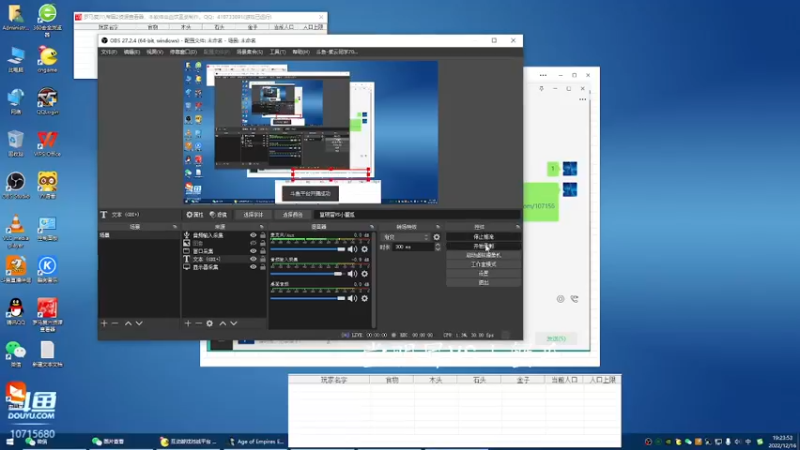Open the Help menu in OBS
The height and width of the screenshot is (450, 800).
(x=301, y=52)
